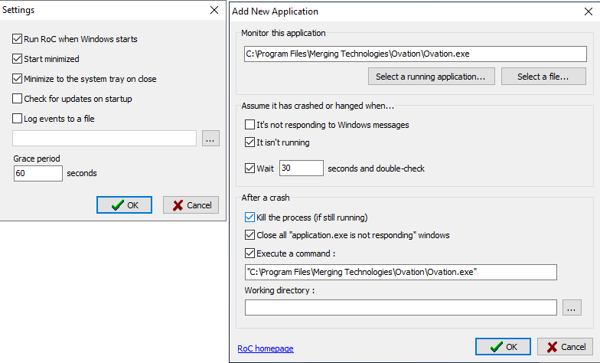
Task: Confirm Settings dialog with OK
Action: (x=124, y=205)
